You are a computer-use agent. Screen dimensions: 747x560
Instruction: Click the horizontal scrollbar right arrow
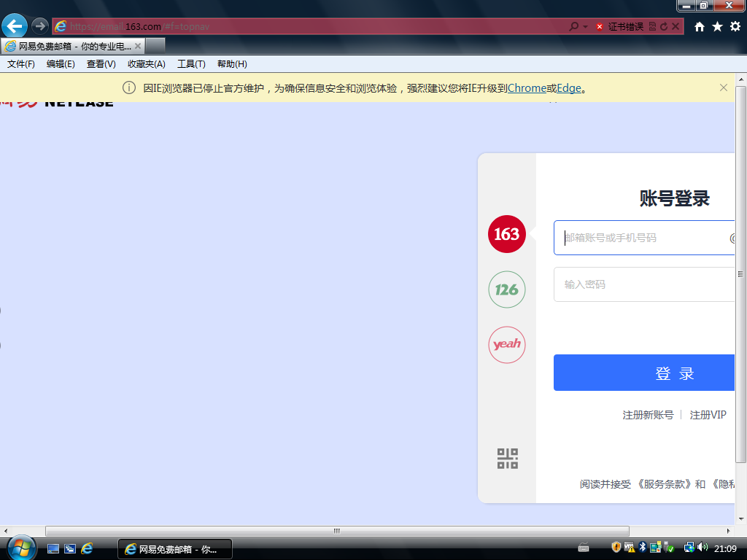729,531
